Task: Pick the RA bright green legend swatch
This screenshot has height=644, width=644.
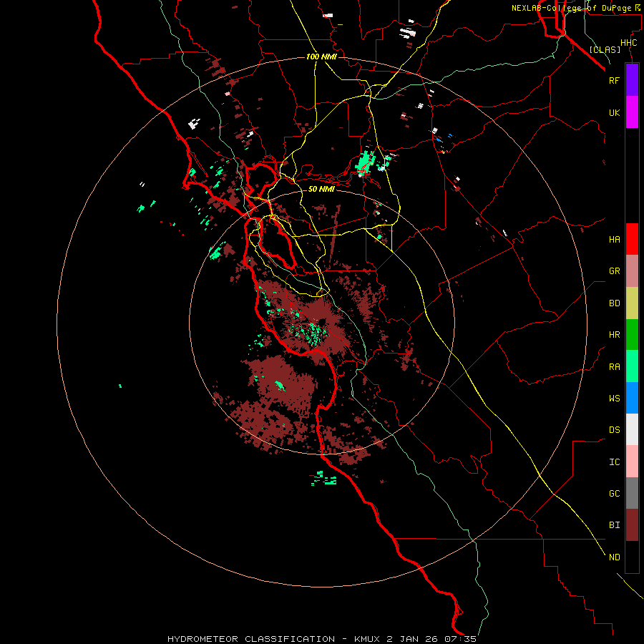Action: pos(632,366)
